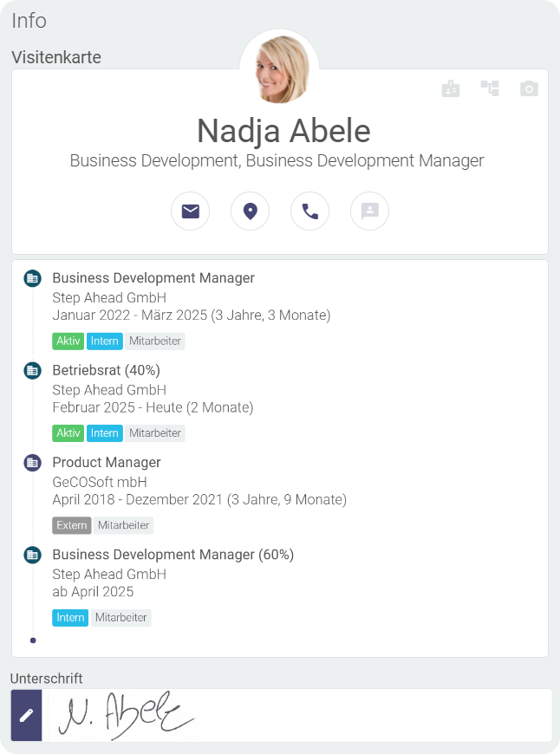Click the email envelope icon
This screenshot has width=560, height=754.
190,211
